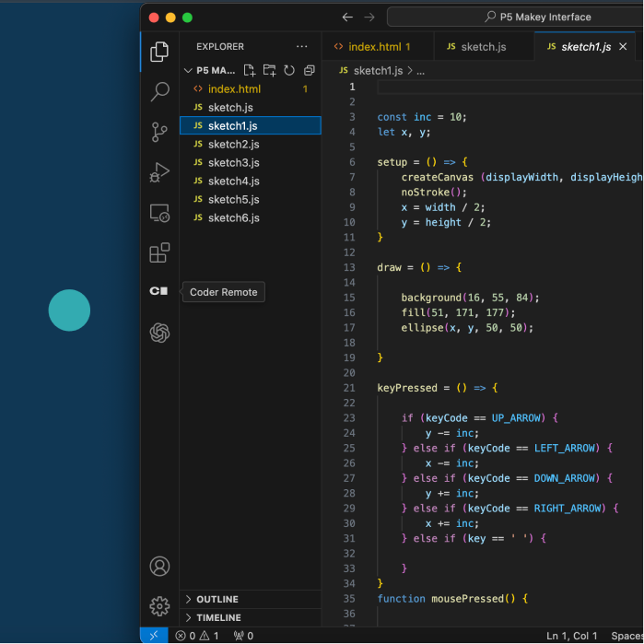Screen dimensions: 644x644
Task: Open the Remote Explorer view
Action: 159,213
